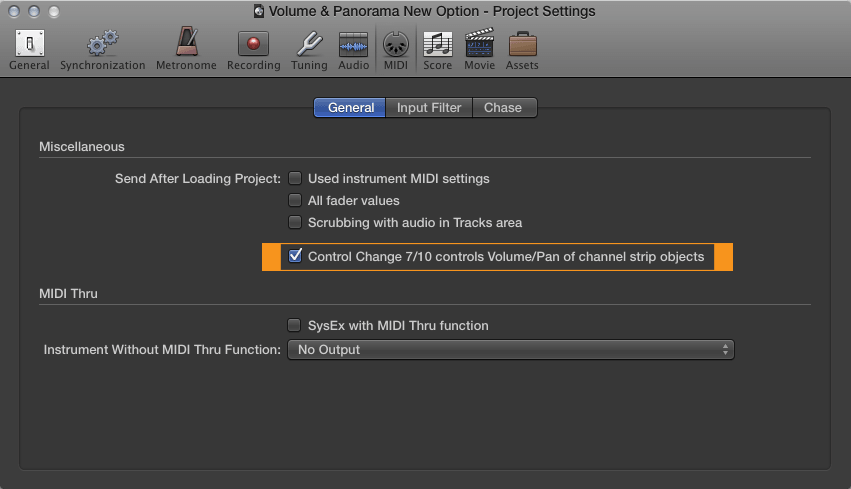Screen dimensions: 851x489
Task: Switch to the Chase tab
Action: (505, 107)
